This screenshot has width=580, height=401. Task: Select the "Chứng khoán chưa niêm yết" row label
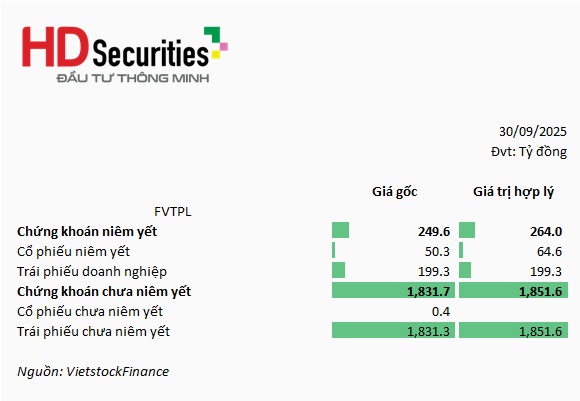104,292
